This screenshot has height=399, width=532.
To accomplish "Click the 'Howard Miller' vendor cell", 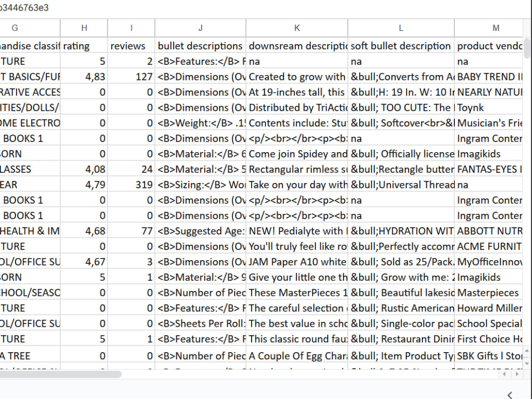I will click(488, 308).
